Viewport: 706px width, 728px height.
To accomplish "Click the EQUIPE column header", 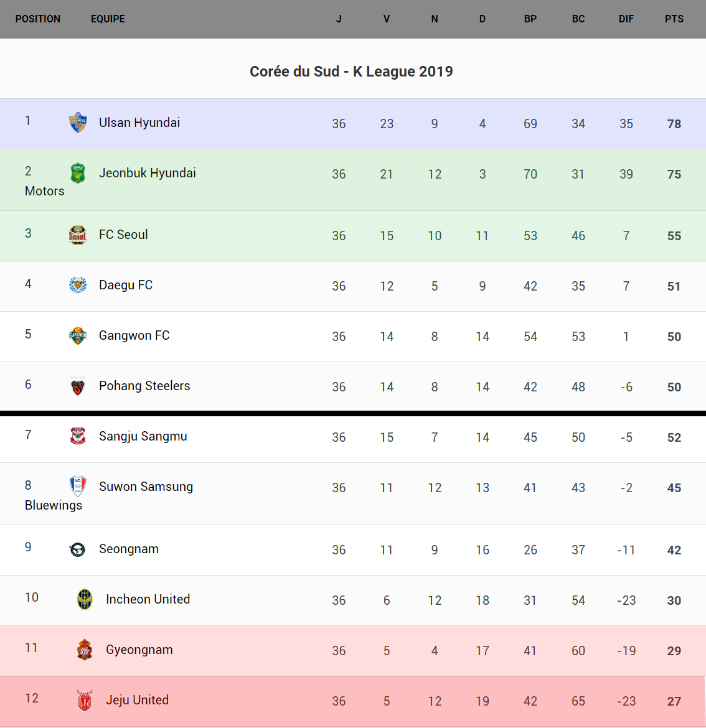I will (x=108, y=19).
